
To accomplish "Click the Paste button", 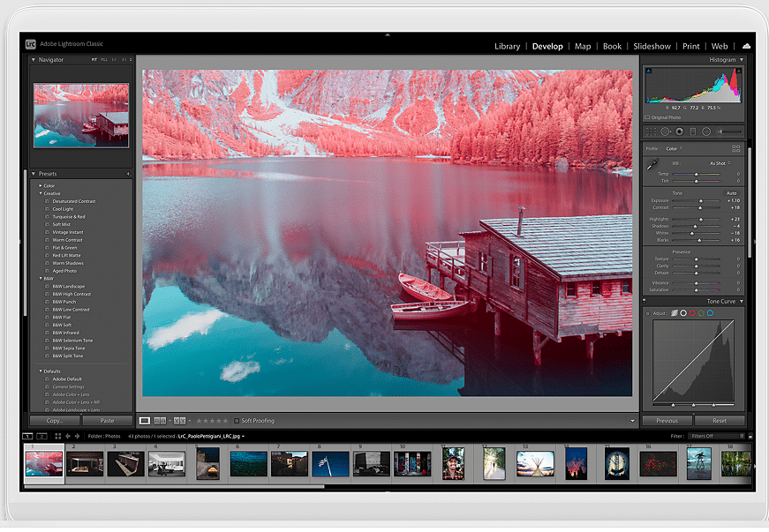I will (108, 421).
